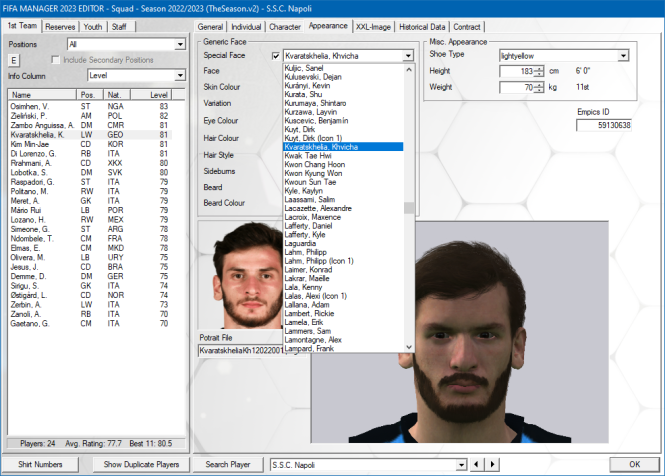Choose Lacazette, Alexandre in face list

343,208
